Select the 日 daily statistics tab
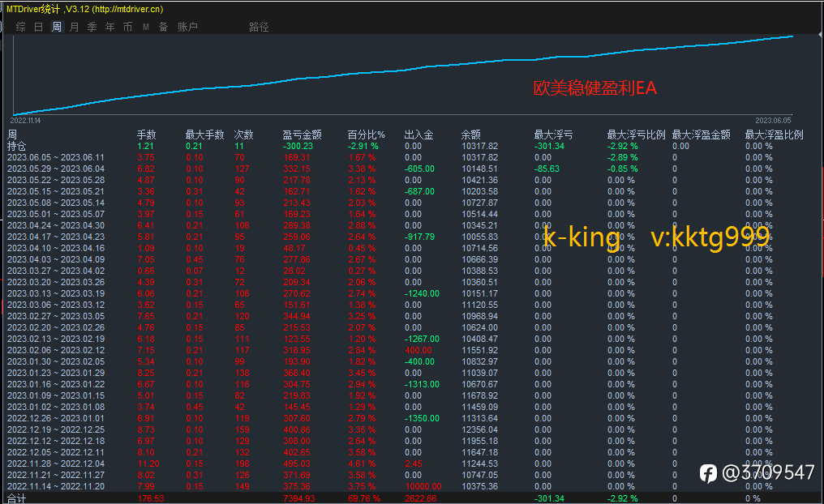The width and height of the screenshot is (824, 504). pos(38,27)
